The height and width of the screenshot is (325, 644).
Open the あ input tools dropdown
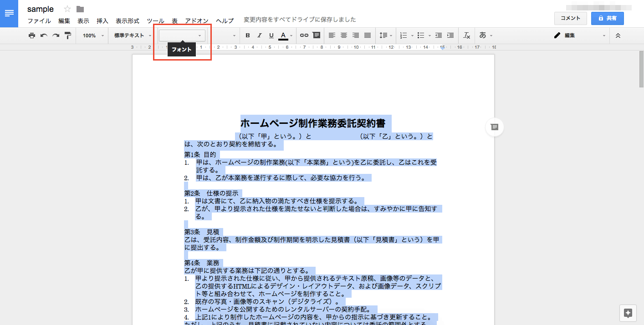[x=486, y=36]
